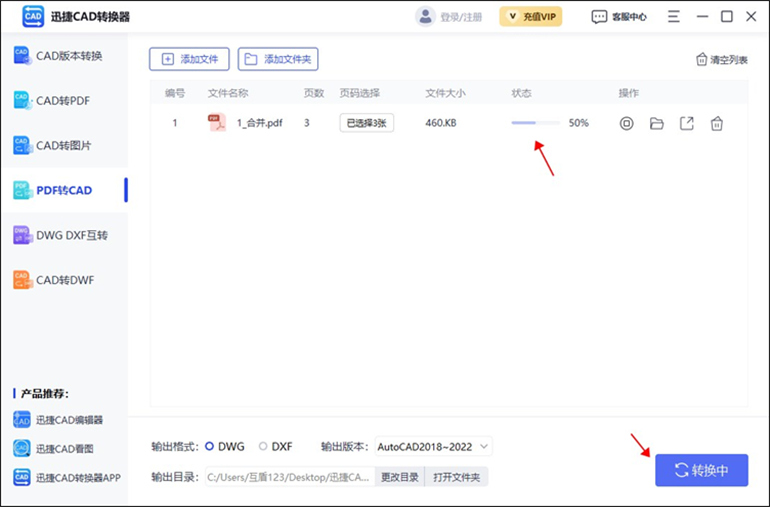Select the file name 1_合并.pdf

tap(259, 123)
